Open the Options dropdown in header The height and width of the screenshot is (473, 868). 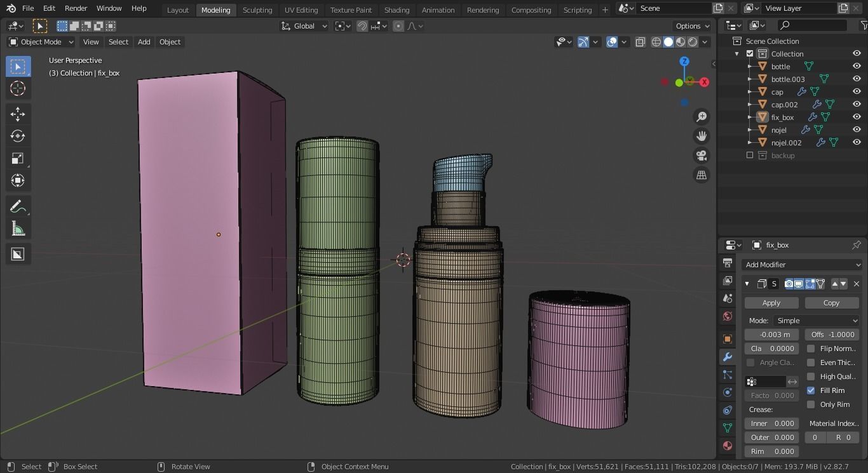[x=693, y=26]
